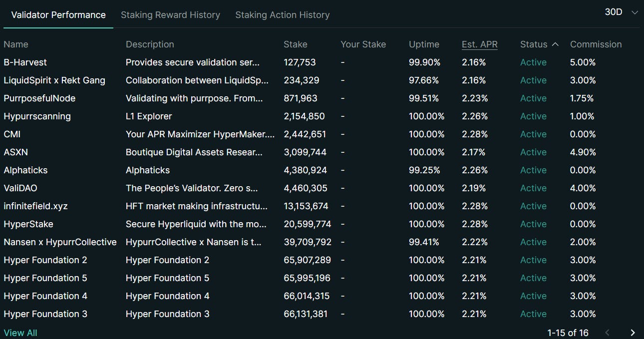Select the ValiDAO validator name
The width and height of the screenshot is (644, 339).
click(x=20, y=188)
